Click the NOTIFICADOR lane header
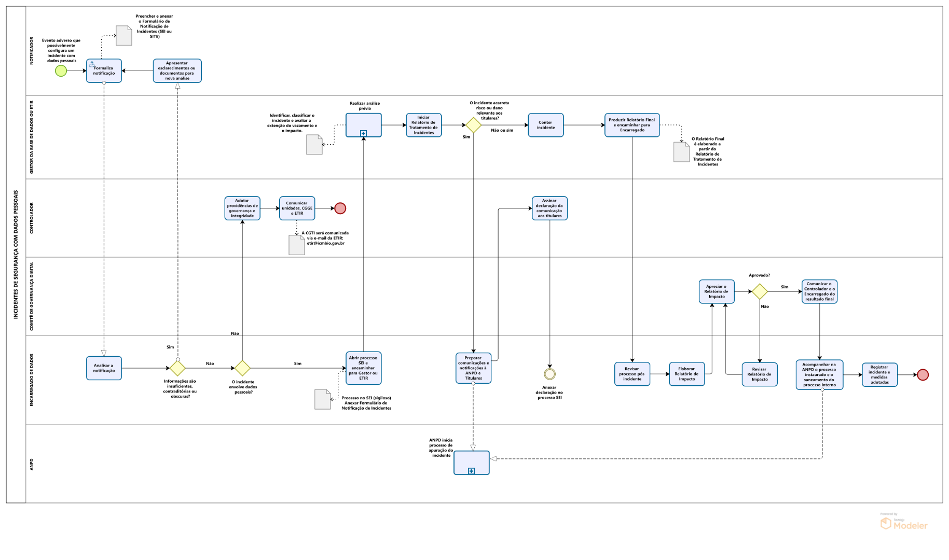 click(x=32, y=50)
